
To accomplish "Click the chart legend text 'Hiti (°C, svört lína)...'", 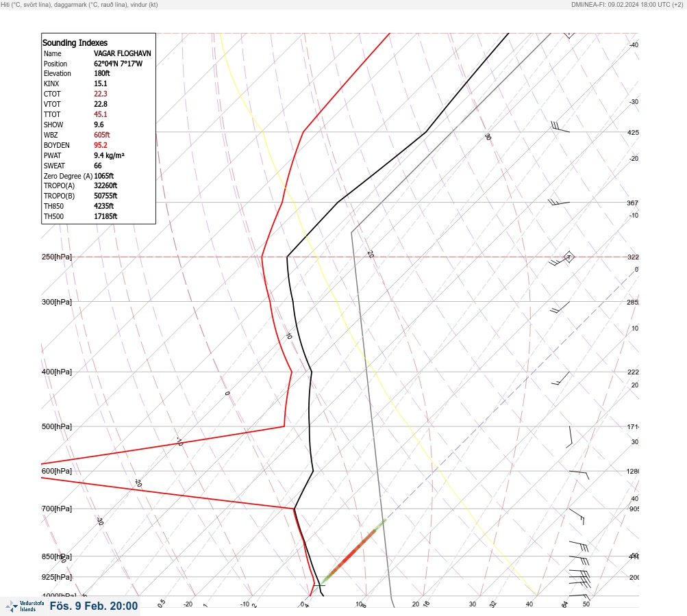I will 79,4.
